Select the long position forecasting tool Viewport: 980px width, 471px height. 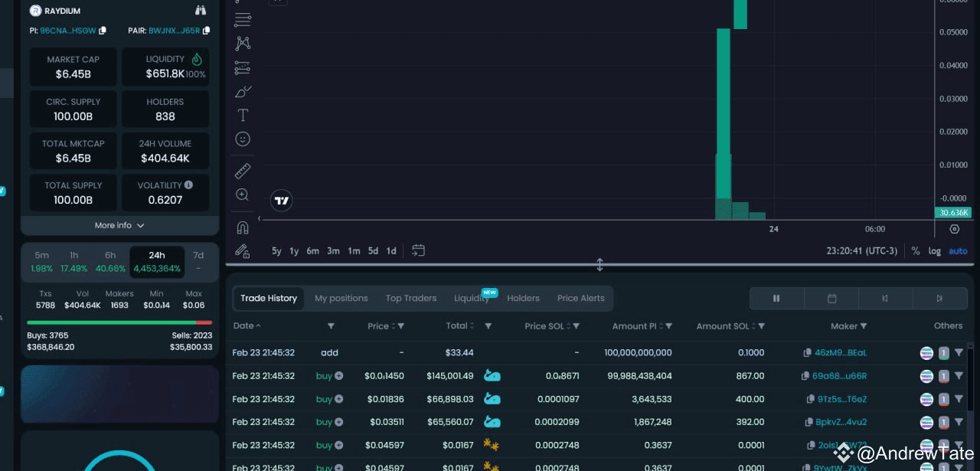point(243,67)
